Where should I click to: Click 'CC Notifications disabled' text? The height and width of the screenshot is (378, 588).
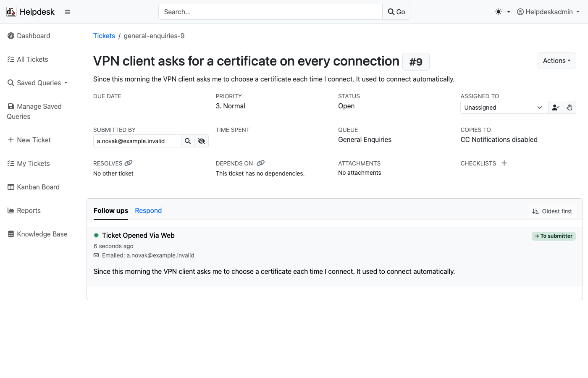pos(499,139)
